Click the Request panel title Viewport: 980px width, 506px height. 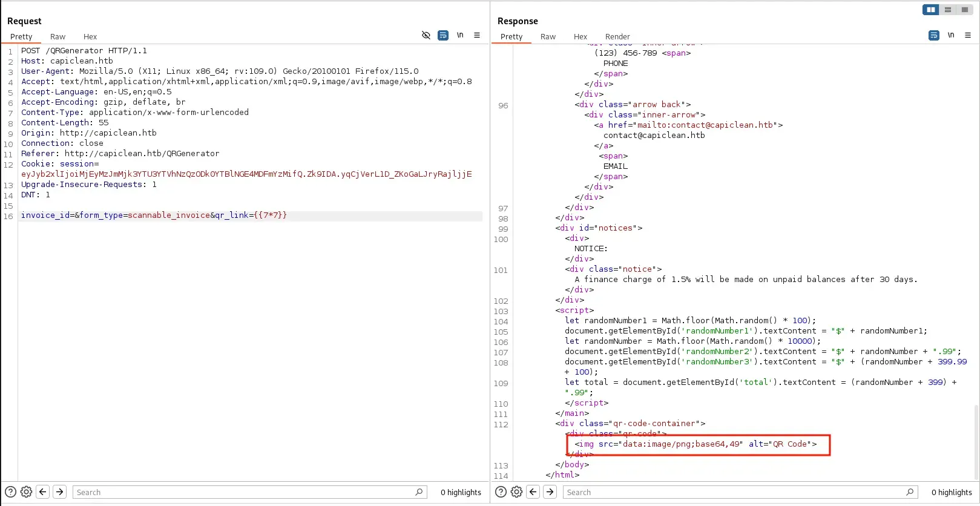(x=24, y=21)
